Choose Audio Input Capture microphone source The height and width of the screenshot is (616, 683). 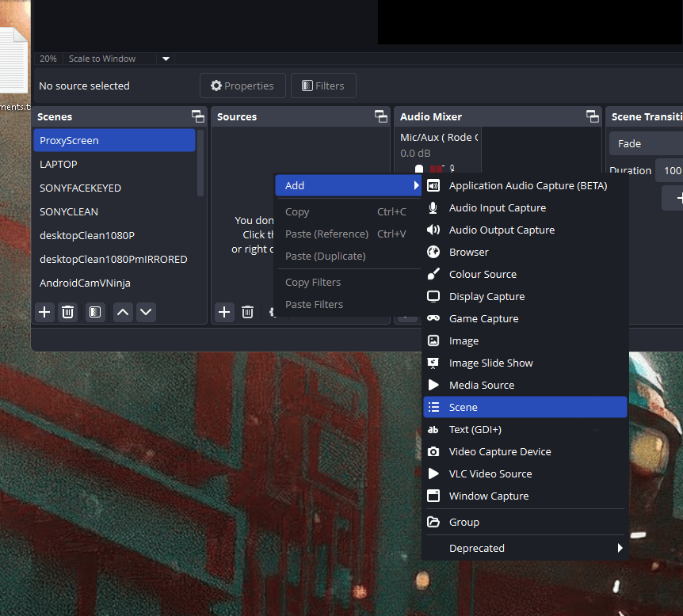click(x=525, y=207)
